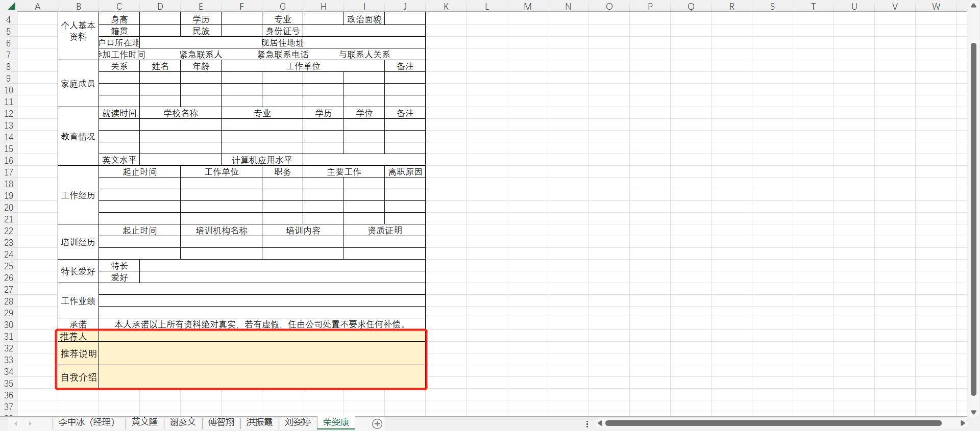Select column G header
Viewport: 980px width, 431px height.
282,6
